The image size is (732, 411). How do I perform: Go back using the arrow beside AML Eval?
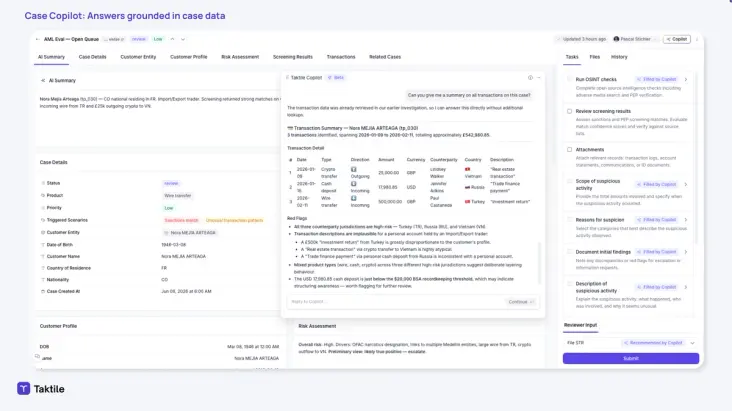(37, 39)
